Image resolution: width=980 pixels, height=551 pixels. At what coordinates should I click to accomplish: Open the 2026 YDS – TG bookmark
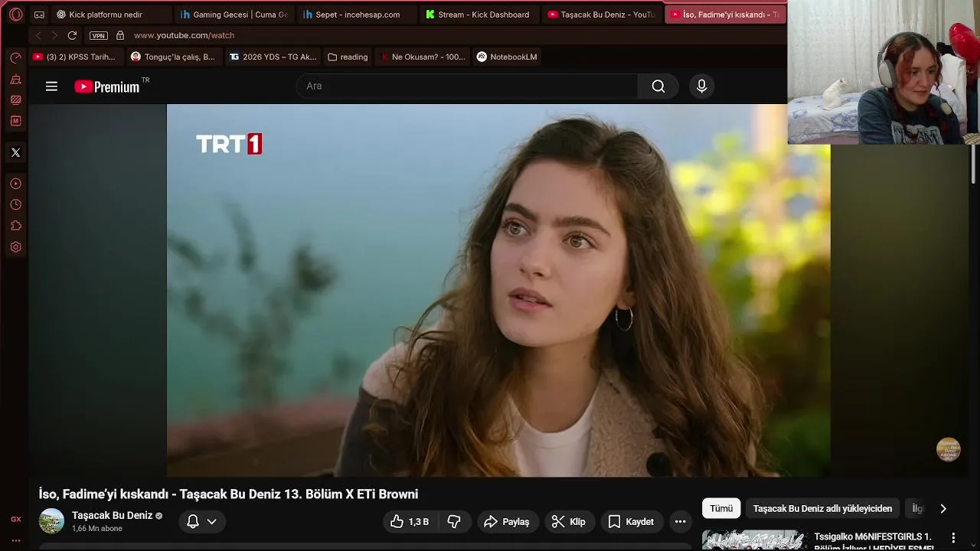point(273,57)
